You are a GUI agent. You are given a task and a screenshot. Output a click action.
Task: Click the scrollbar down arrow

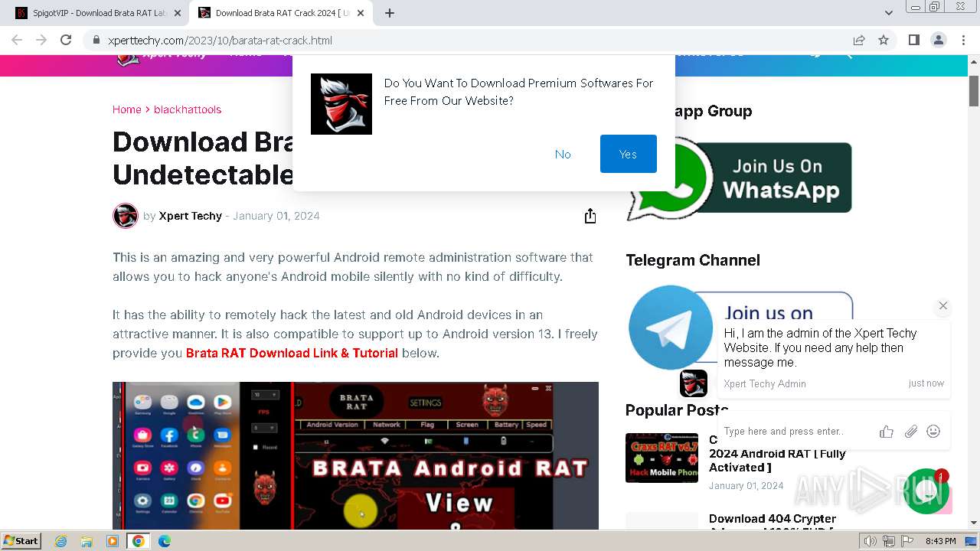tap(974, 523)
